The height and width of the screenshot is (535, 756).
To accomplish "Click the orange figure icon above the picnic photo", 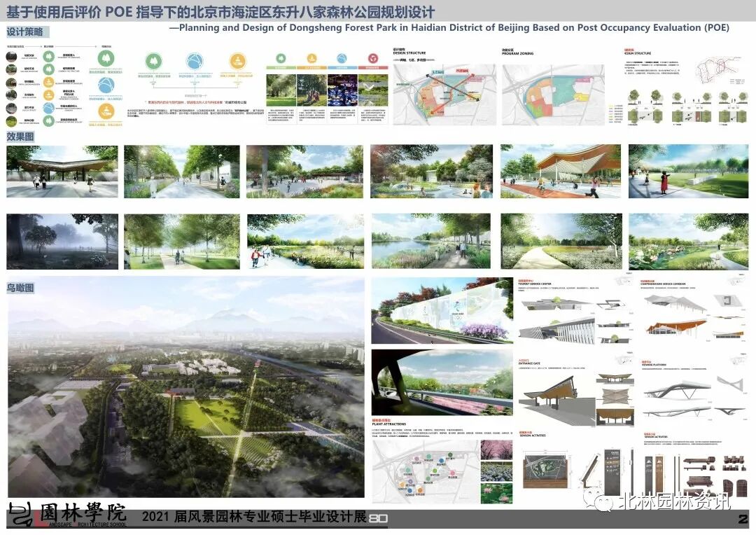I will tap(311, 58).
